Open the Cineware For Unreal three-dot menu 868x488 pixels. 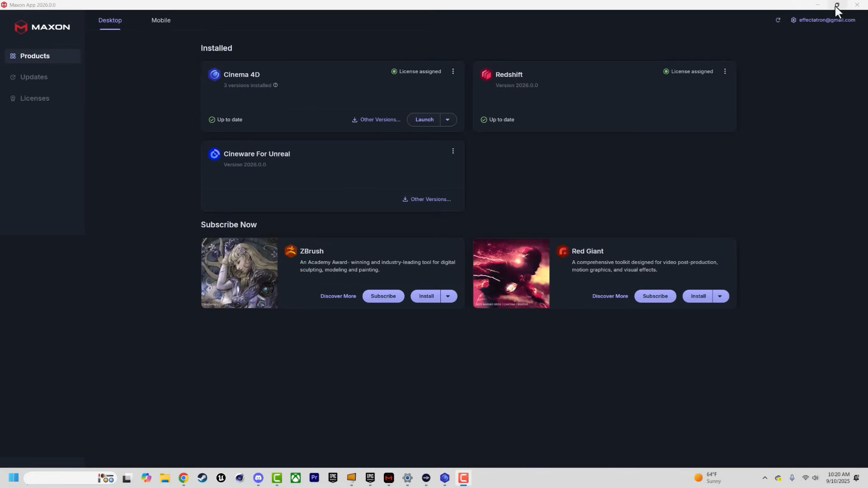(453, 151)
